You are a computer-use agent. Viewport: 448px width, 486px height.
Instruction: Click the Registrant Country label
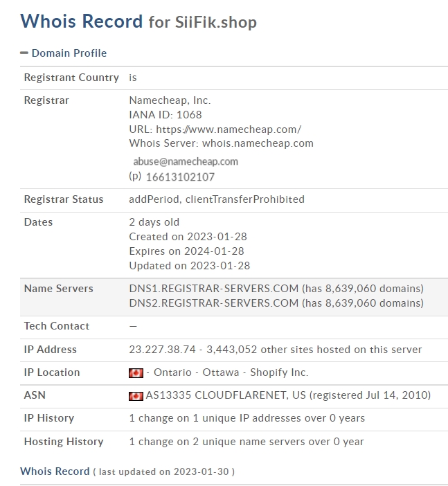71,78
